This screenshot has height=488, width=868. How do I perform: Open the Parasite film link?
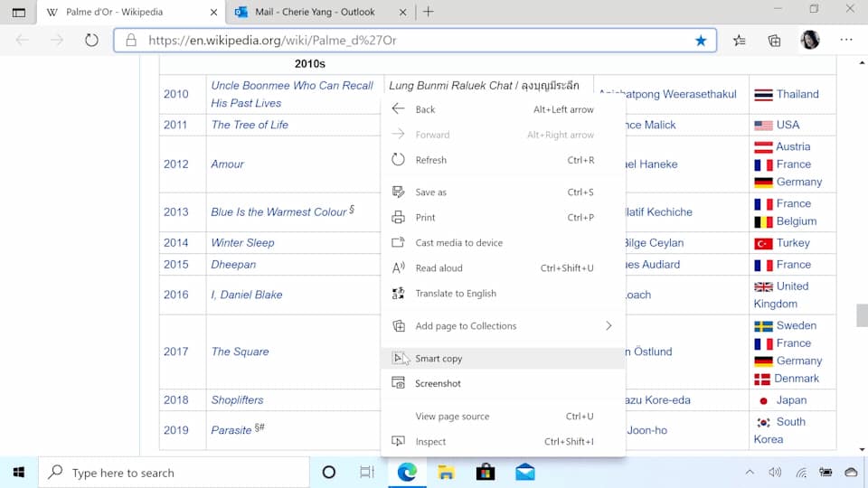point(231,430)
